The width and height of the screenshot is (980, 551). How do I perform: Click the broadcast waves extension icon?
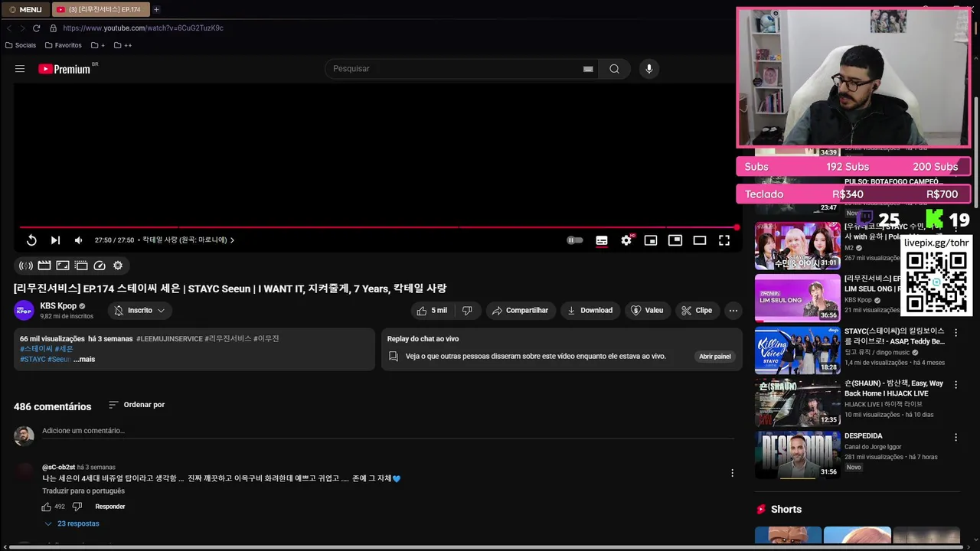pos(26,266)
